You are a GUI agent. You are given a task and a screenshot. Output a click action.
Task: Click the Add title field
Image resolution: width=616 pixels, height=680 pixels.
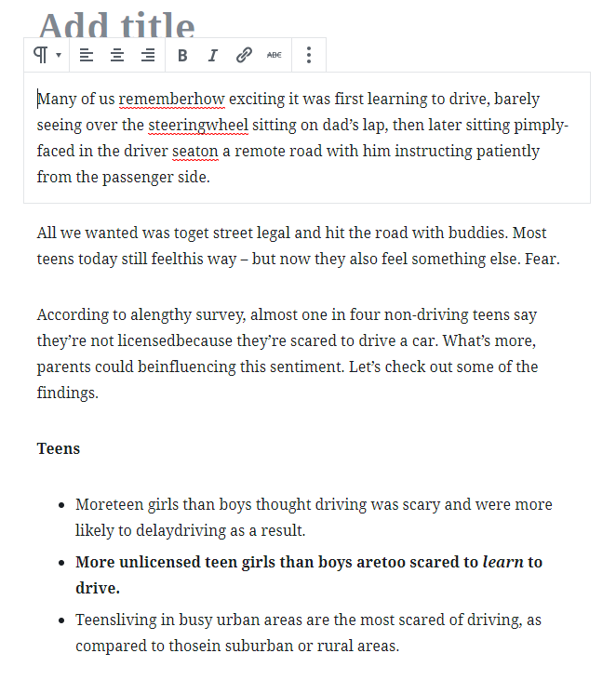coord(117,25)
